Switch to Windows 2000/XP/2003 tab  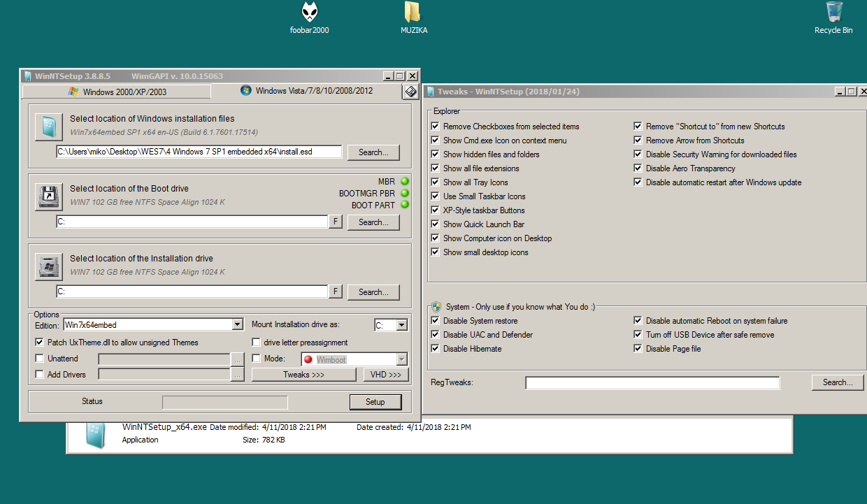[x=117, y=92]
